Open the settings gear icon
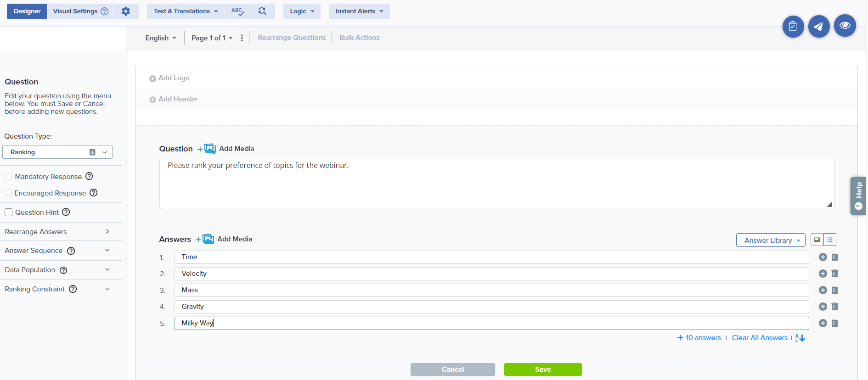868x380 pixels. [126, 11]
